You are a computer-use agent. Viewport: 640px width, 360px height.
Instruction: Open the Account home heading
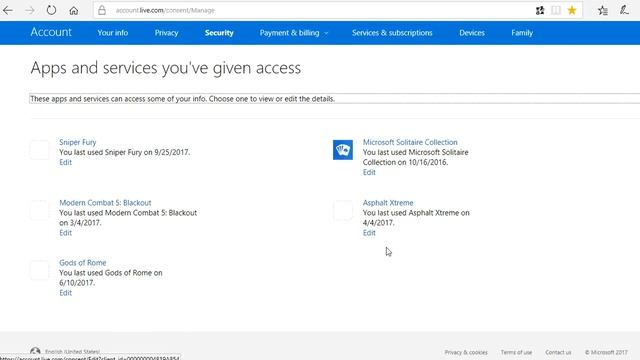(x=51, y=32)
